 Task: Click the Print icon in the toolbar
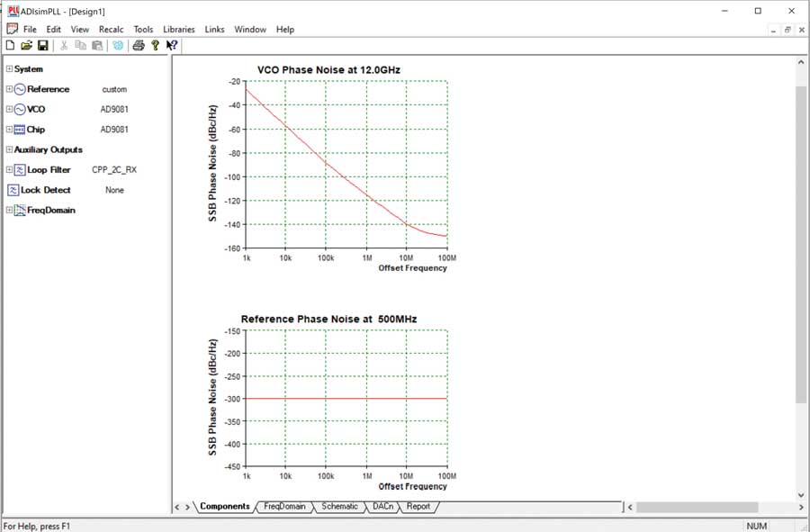[139, 45]
